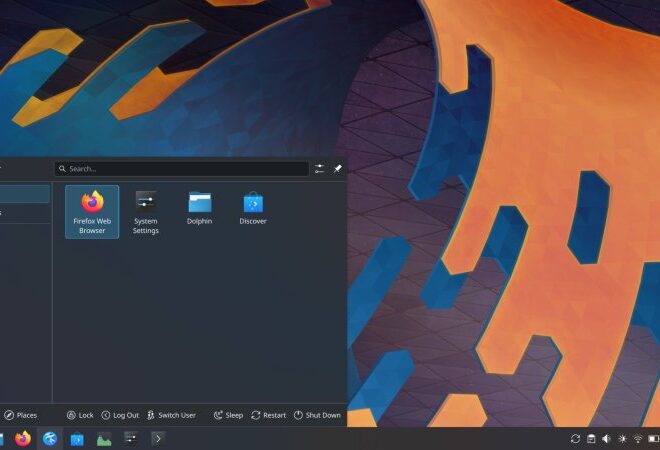This screenshot has width=660, height=450.
Task: Click the terminal chevron icon in taskbar
Action: tap(158, 439)
